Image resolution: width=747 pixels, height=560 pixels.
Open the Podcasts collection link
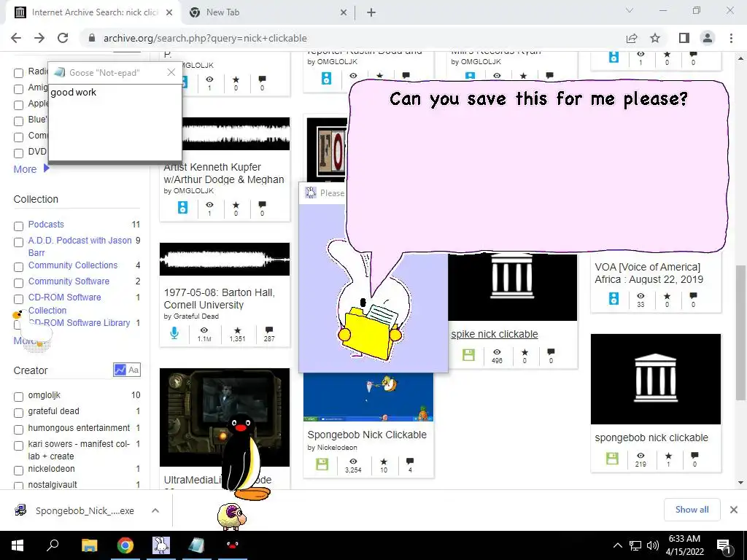pyautogui.click(x=46, y=225)
